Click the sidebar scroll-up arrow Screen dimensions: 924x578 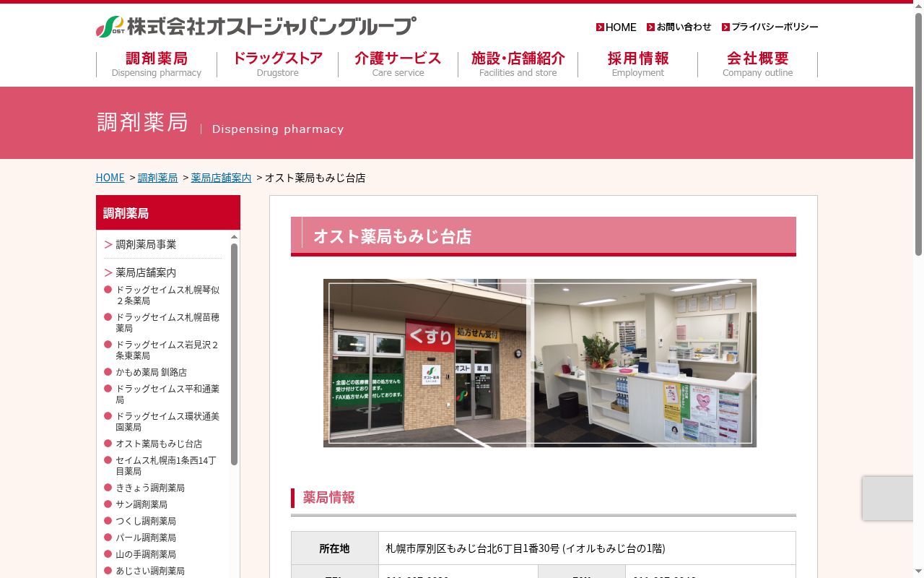(x=234, y=236)
